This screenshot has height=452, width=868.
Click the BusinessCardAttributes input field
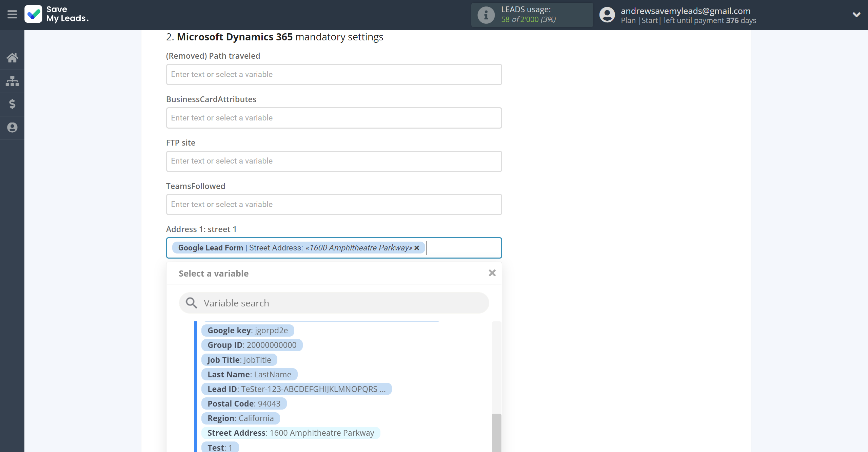(x=334, y=118)
